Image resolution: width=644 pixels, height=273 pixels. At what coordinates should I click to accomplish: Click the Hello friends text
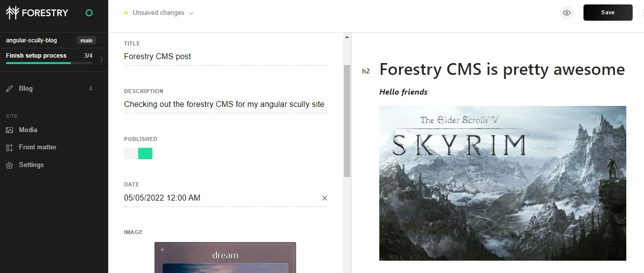coord(403,92)
